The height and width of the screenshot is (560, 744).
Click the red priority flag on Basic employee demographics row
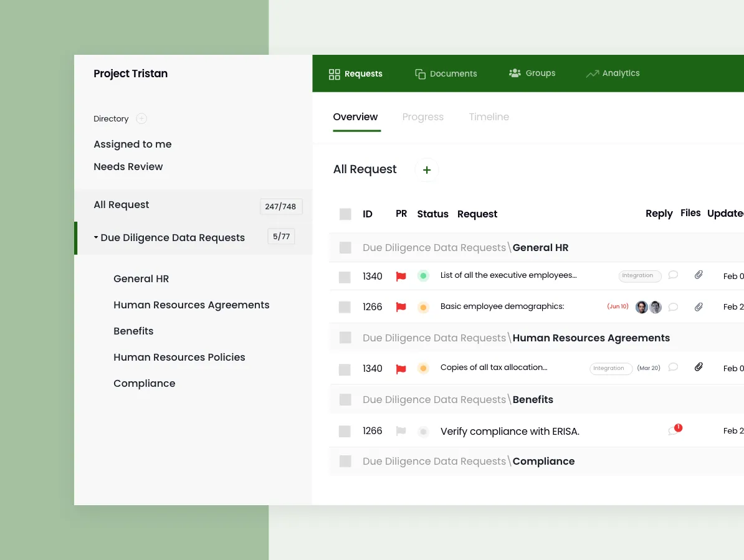(401, 307)
